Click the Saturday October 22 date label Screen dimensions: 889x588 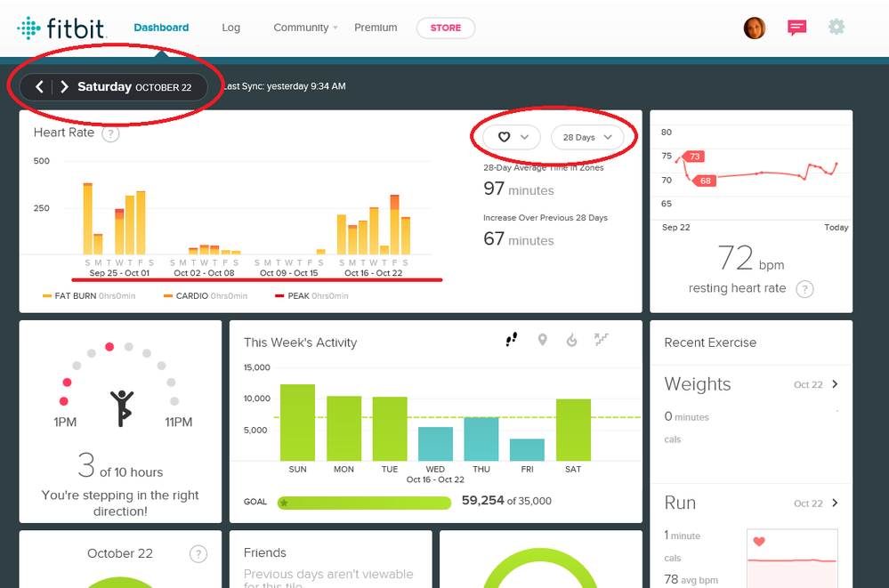click(134, 87)
